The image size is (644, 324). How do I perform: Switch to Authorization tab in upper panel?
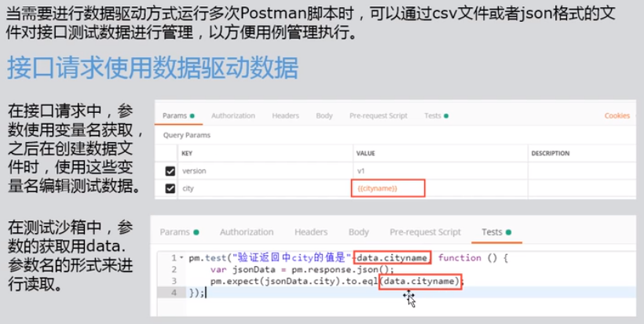tap(233, 115)
